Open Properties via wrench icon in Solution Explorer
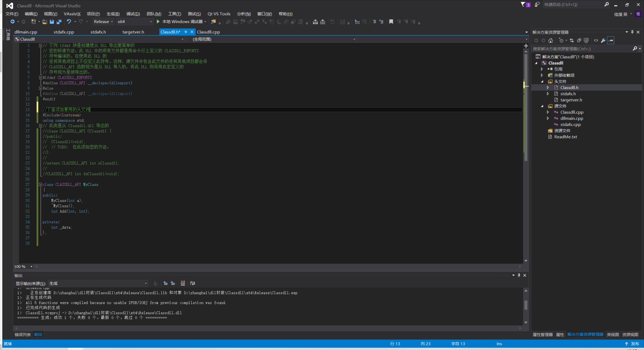This screenshot has width=644, height=350. [603, 40]
